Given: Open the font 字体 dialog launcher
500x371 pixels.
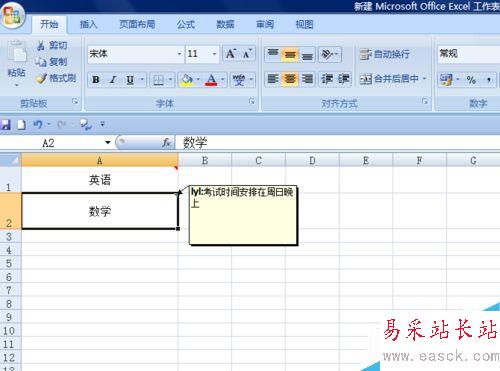Looking at the screenshot, I should coord(252,101).
